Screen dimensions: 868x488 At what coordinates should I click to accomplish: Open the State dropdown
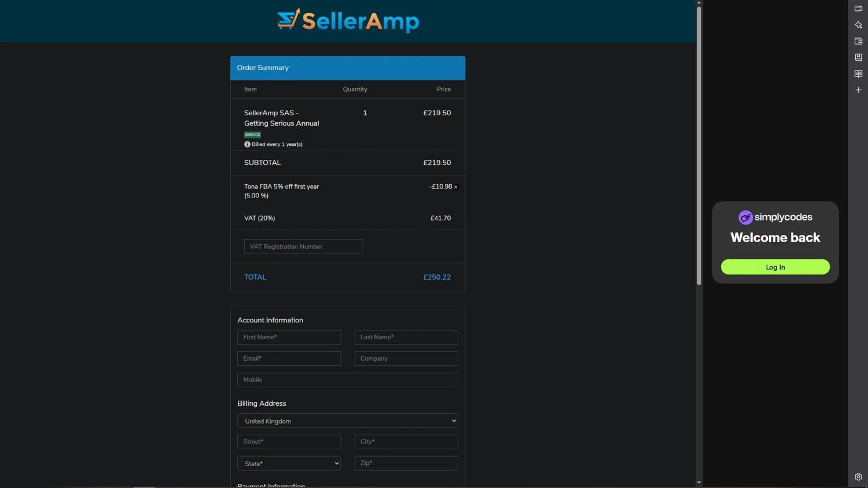[x=289, y=463]
